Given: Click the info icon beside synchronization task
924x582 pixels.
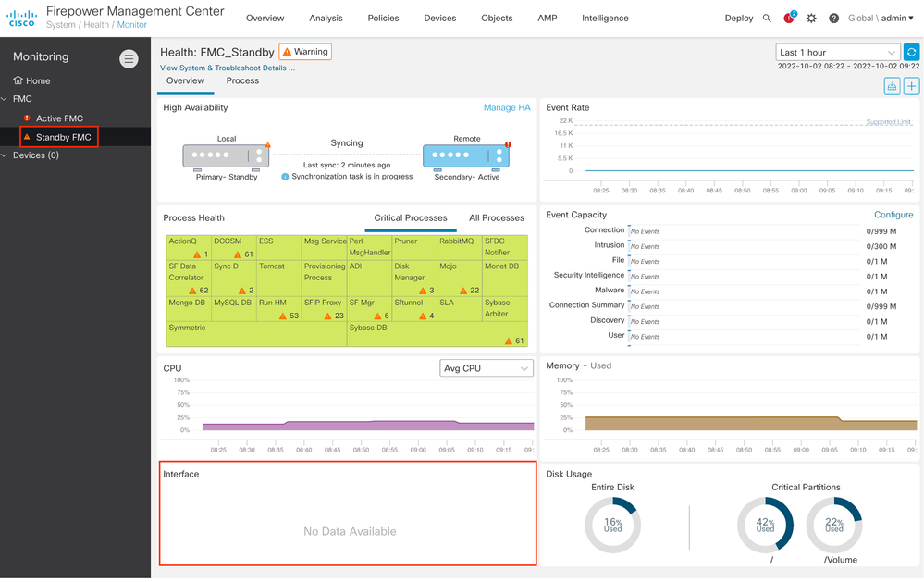Looking at the screenshot, I should coord(285,177).
